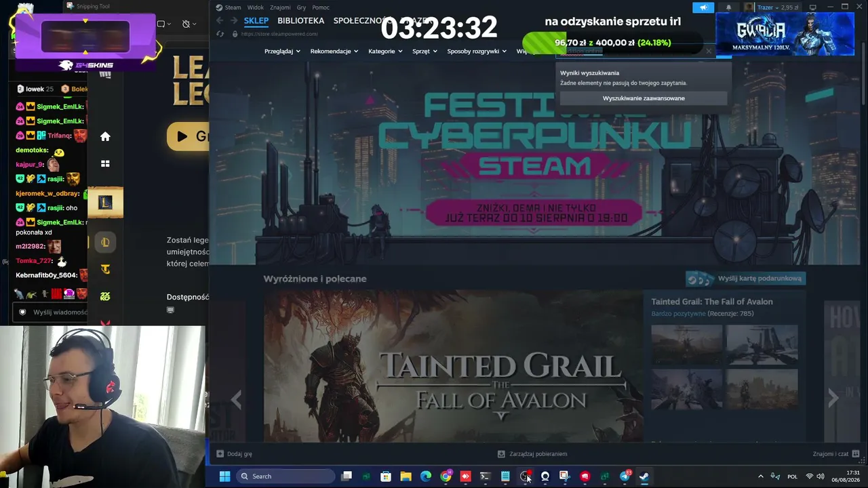Switch to the SKLEP tab
Viewport: 868px width, 488px height.
click(x=256, y=21)
